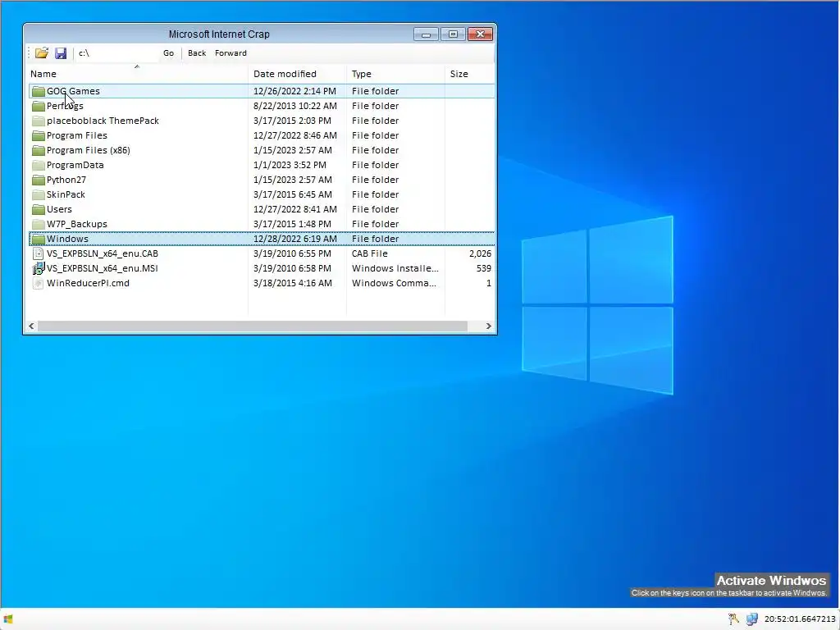Click the Forward button
The height and width of the screenshot is (630, 840).
[231, 53]
